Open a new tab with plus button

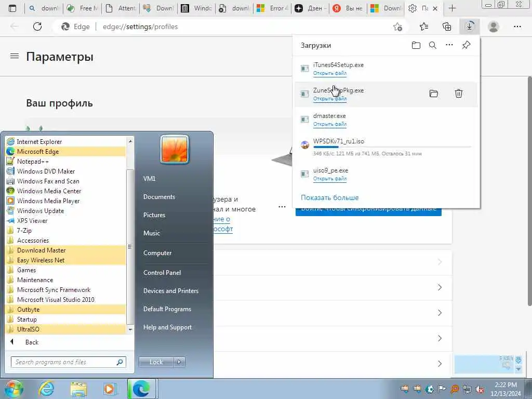coord(453,8)
